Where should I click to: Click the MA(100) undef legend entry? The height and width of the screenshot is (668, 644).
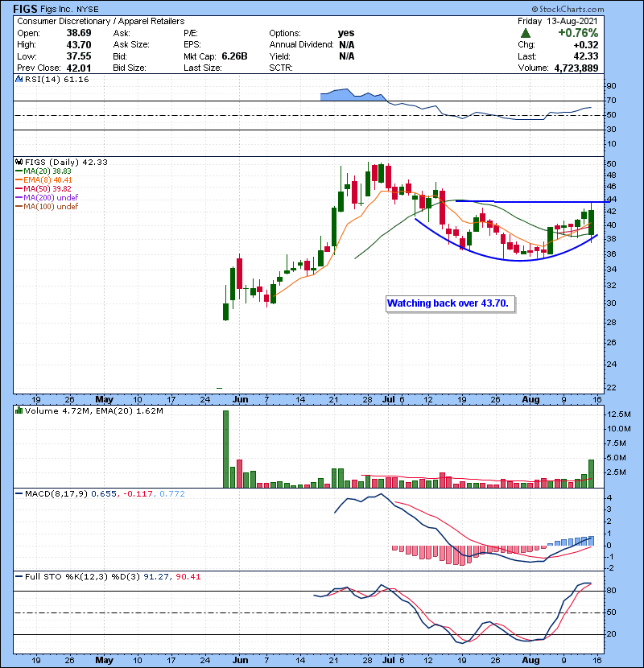click(x=47, y=207)
